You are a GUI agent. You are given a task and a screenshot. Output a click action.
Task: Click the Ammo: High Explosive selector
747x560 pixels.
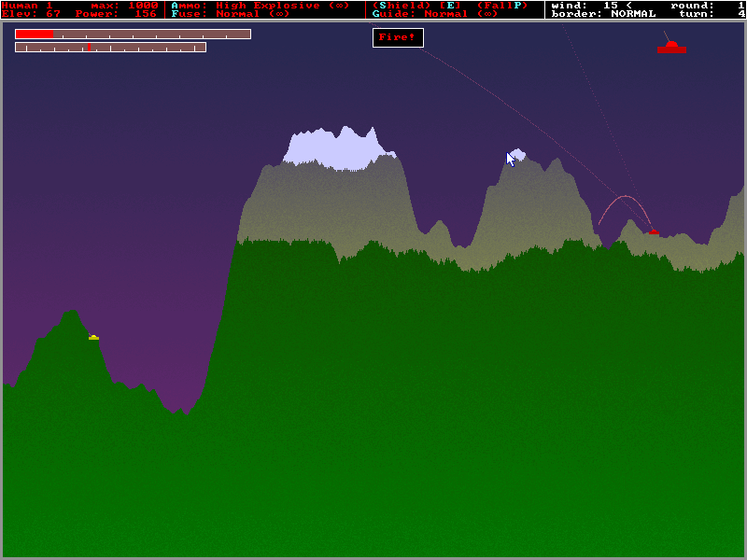261,6
